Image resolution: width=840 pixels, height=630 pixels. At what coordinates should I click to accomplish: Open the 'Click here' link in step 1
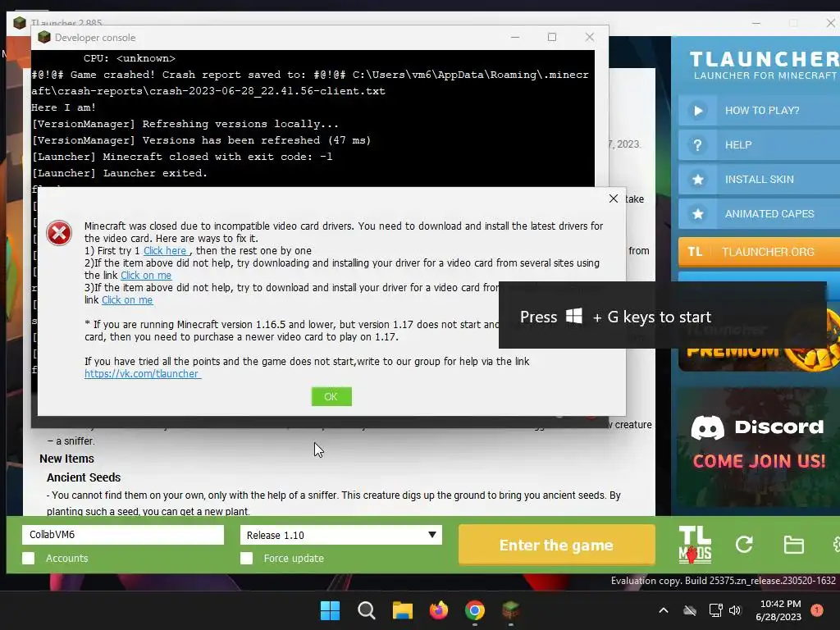pos(165,251)
